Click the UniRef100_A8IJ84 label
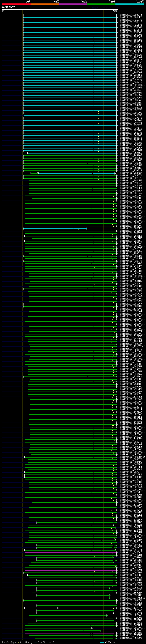This screenshot has width=146, height=644. click(x=131, y=58)
